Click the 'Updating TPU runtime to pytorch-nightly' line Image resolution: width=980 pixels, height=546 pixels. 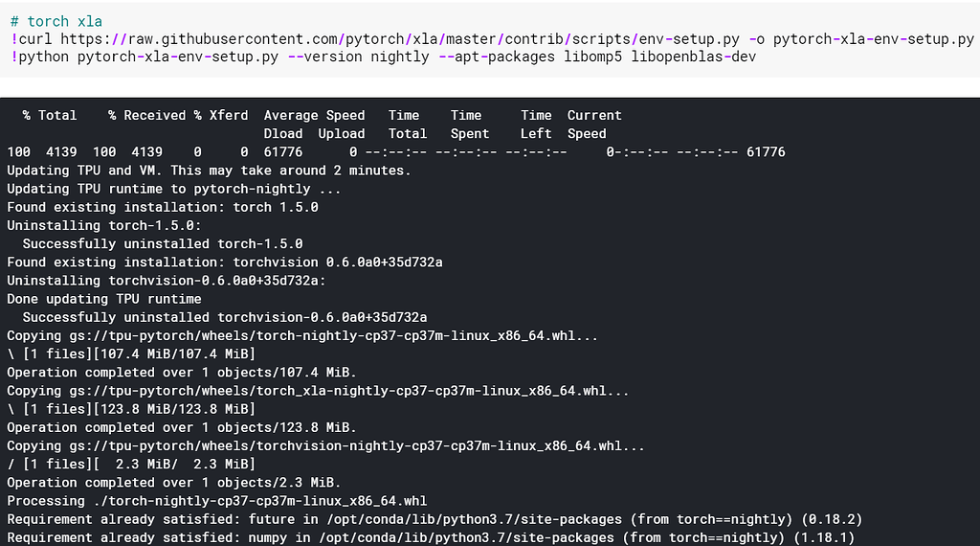coord(173,189)
